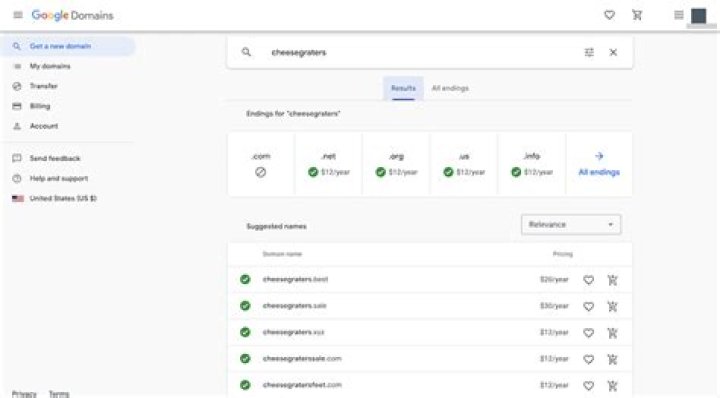Click cheesegratersfeet.com domain name

(x=302, y=385)
